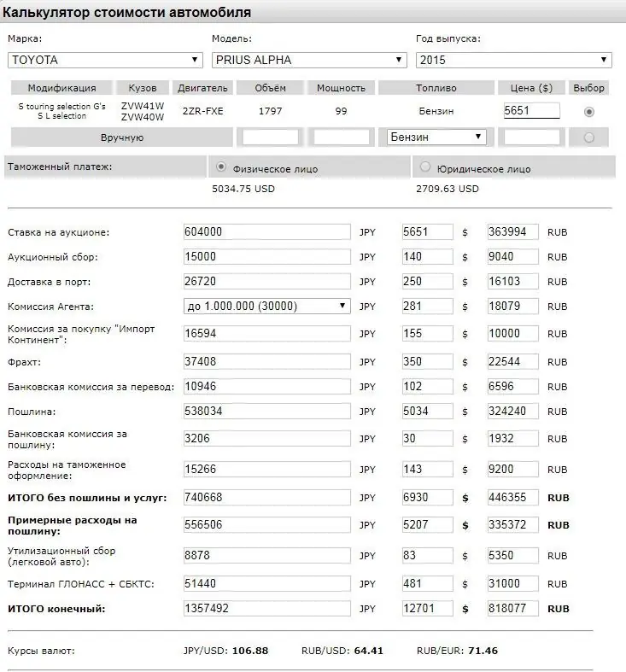Open the Бензин fuel type dropdown
Viewport: 626px width, 672px height.
coord(436,137)
